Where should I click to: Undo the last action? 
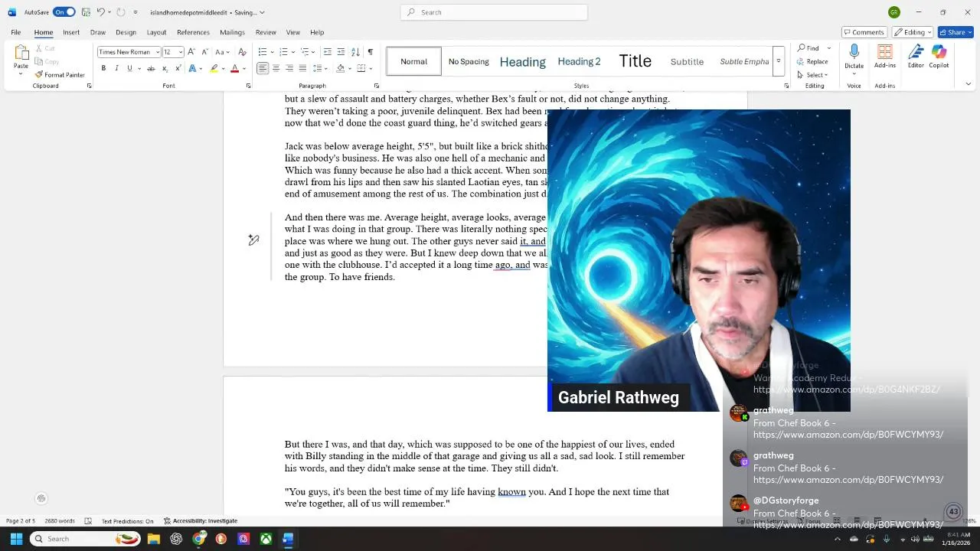(100, 12)
